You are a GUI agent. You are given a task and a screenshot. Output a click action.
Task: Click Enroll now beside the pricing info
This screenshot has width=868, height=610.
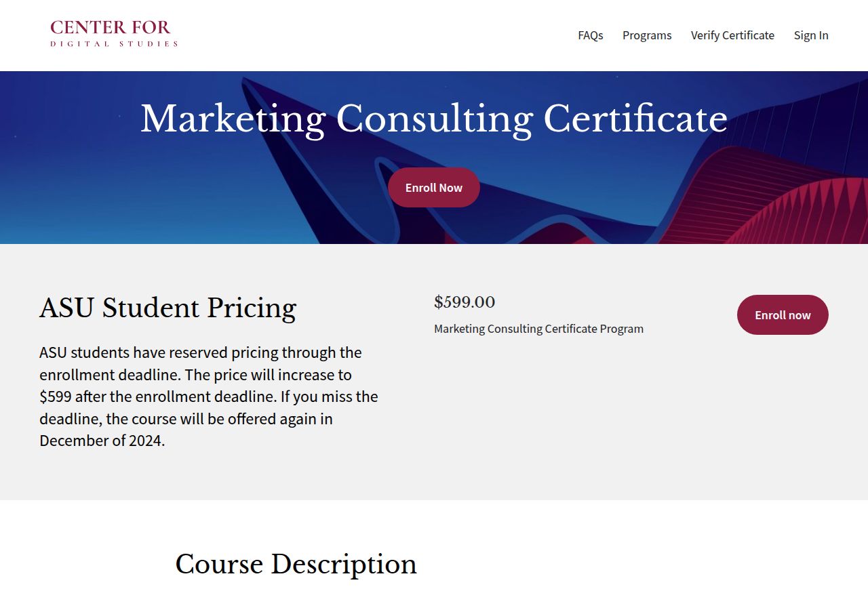click(783, 314)
